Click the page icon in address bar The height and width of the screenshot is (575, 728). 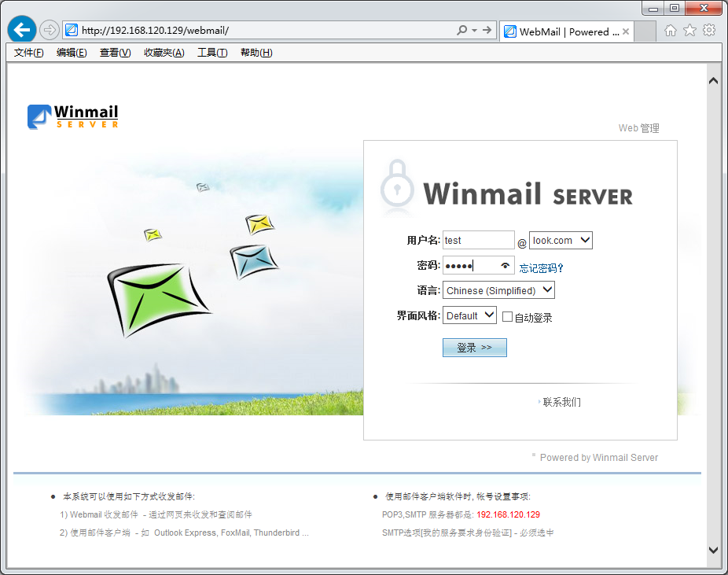click(x=72, y=30)
